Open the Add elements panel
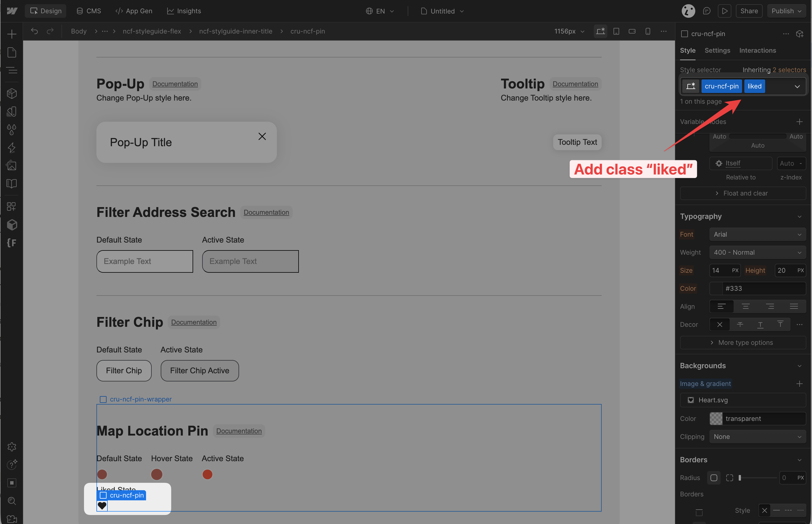 [x=12, y=34]
